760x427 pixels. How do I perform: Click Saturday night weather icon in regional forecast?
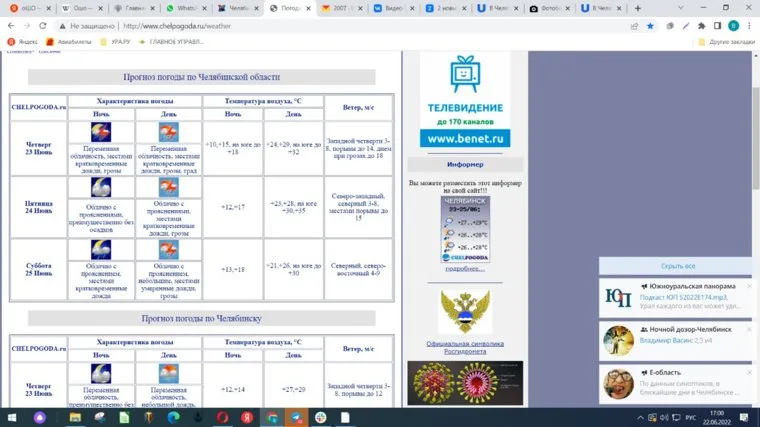click(x=101, y=249)
